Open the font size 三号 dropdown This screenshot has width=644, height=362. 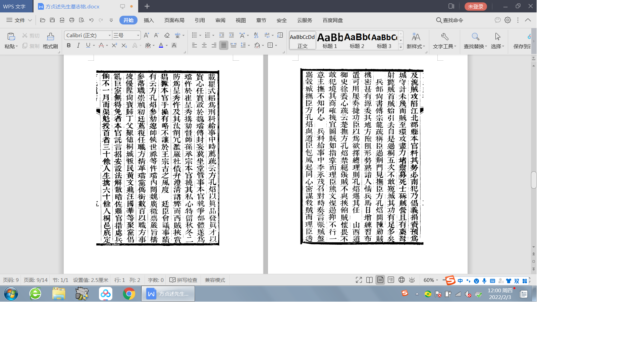pos(138,35)
